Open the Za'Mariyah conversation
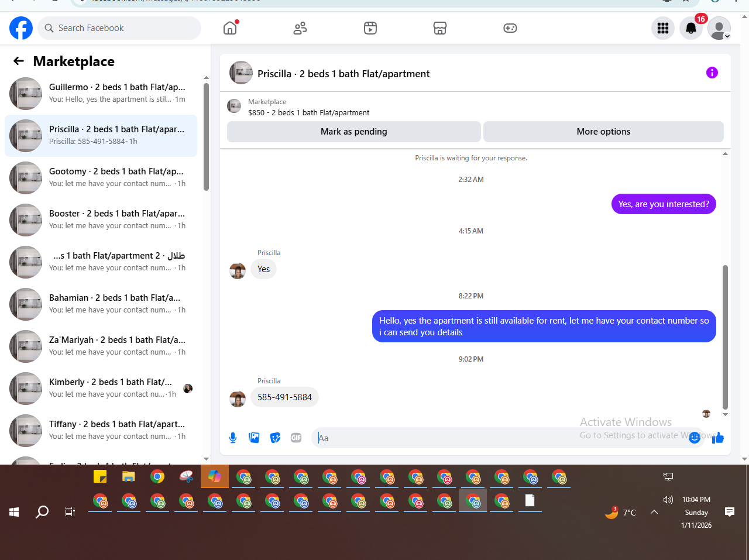 point(101,346)
